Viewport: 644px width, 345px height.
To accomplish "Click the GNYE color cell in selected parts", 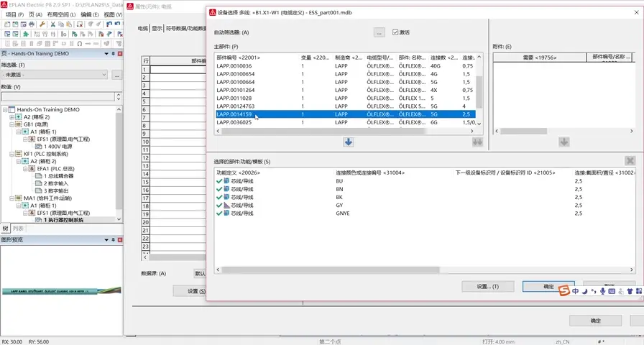I will coord(343,213).
